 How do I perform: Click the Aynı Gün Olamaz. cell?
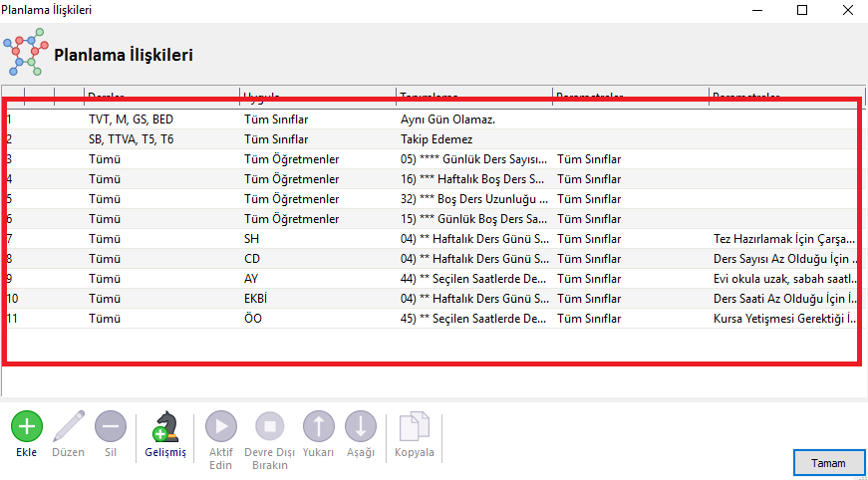(x=447, y=120)
